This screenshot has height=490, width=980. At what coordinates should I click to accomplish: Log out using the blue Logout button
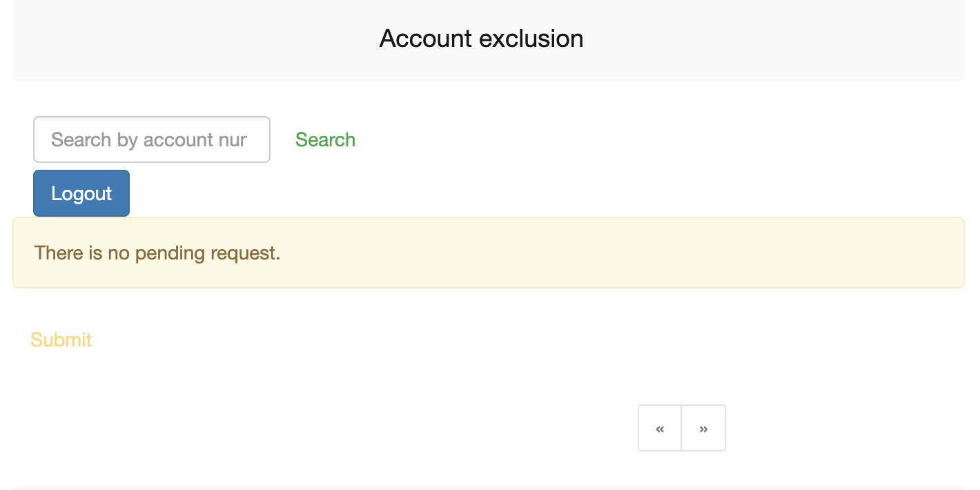(x=81, y=193)
